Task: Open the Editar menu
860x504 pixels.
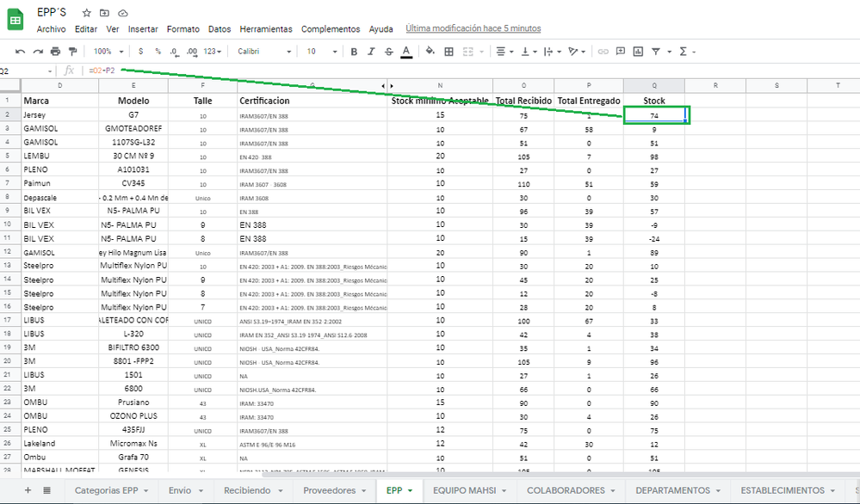Action: 85,29
